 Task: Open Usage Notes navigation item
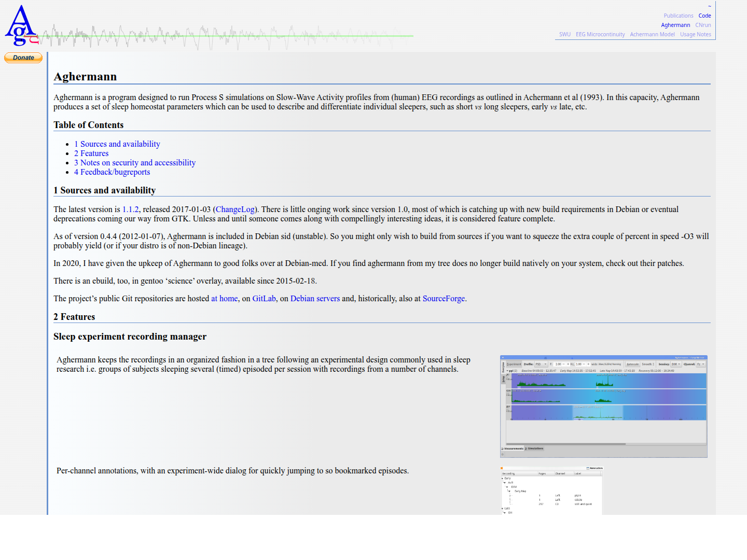696,35
